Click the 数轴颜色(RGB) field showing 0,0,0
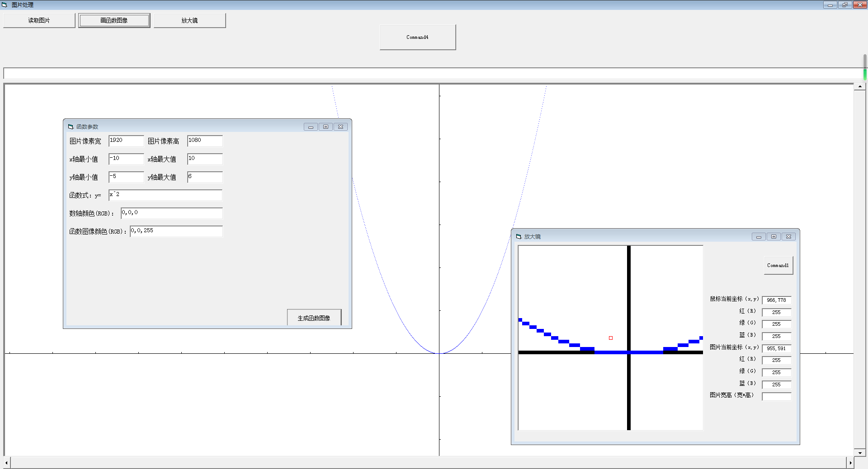The width and height of the screenshot is (868, 469). (172, 213)
